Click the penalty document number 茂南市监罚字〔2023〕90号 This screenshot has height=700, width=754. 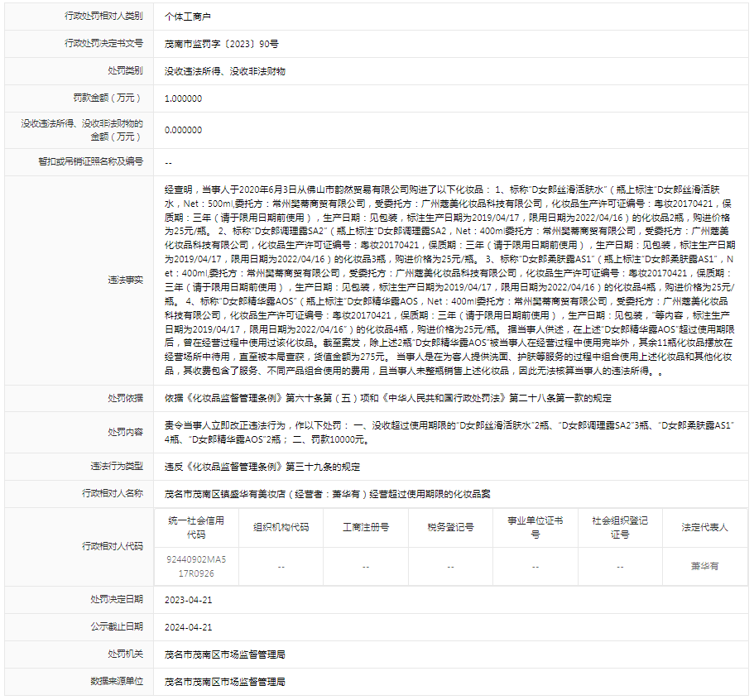[222, 43]
